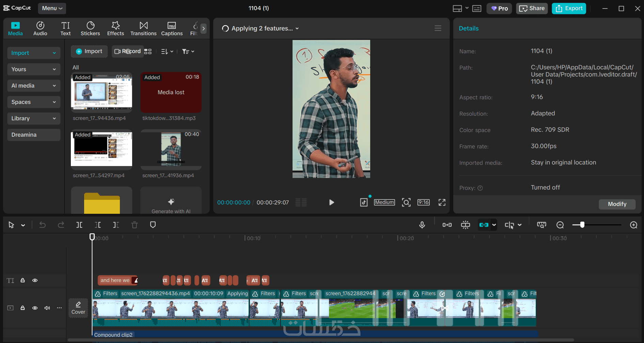Screen dimensions: 644x343
Task: Switch to the Transitions tab
Action: [143, 28]
